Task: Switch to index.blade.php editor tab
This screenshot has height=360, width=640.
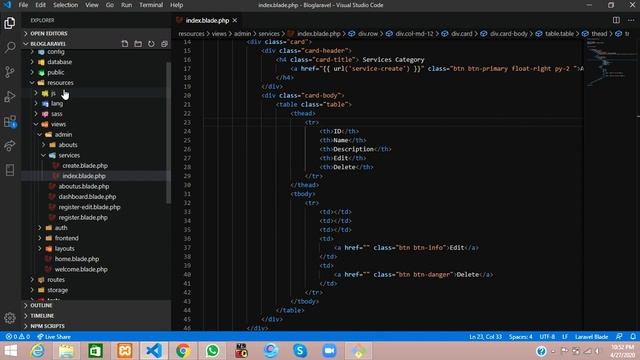Action: 207,20
